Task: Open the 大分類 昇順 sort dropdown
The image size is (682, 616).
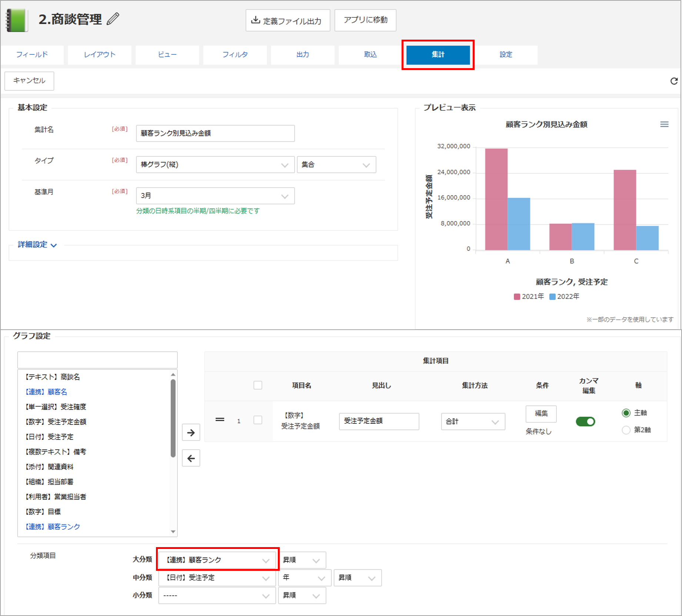Action: 302,560
